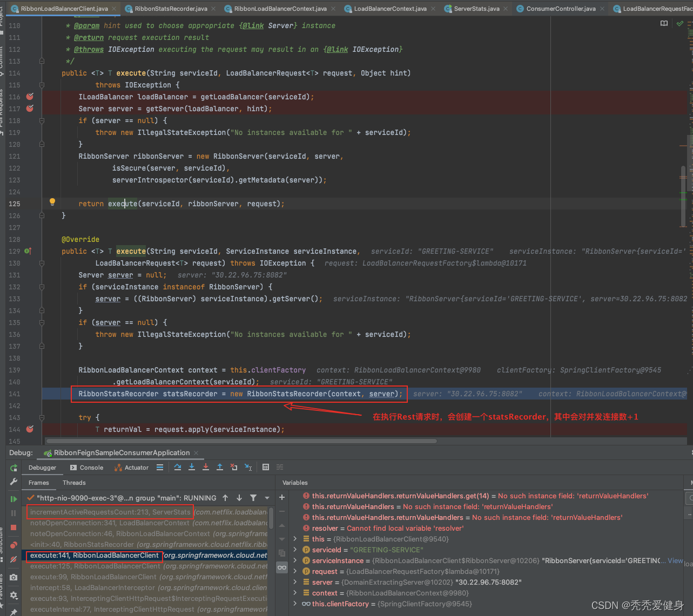Expand this.clientFactory watch
Viewport: 693px width, 616px height.
(295, 604)
